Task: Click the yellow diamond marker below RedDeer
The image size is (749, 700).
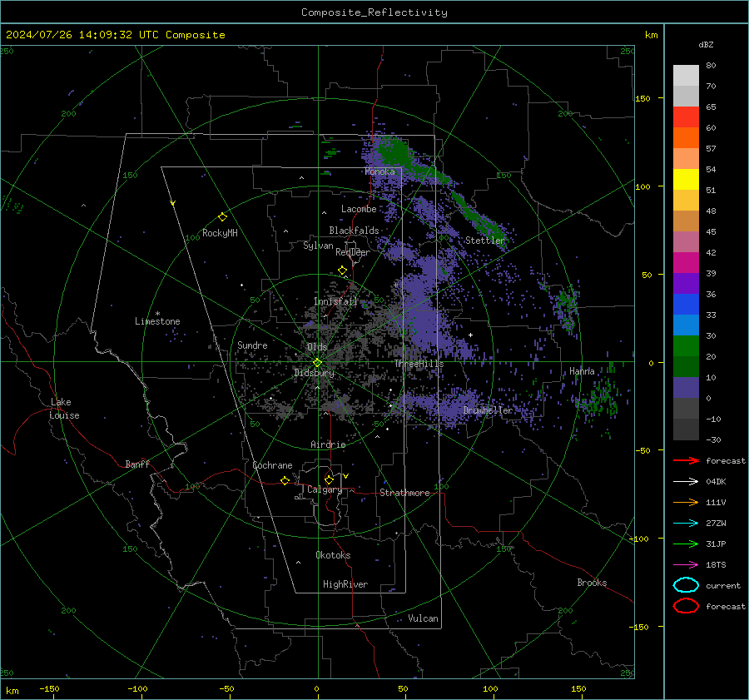Action: 342,271
